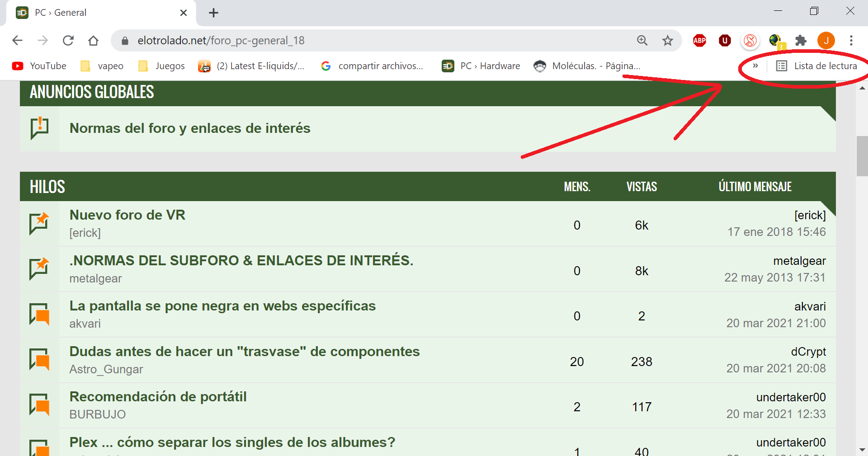Open Chrome's three-dot menu
Screen dimensions: 868x456
pos(851,41)
